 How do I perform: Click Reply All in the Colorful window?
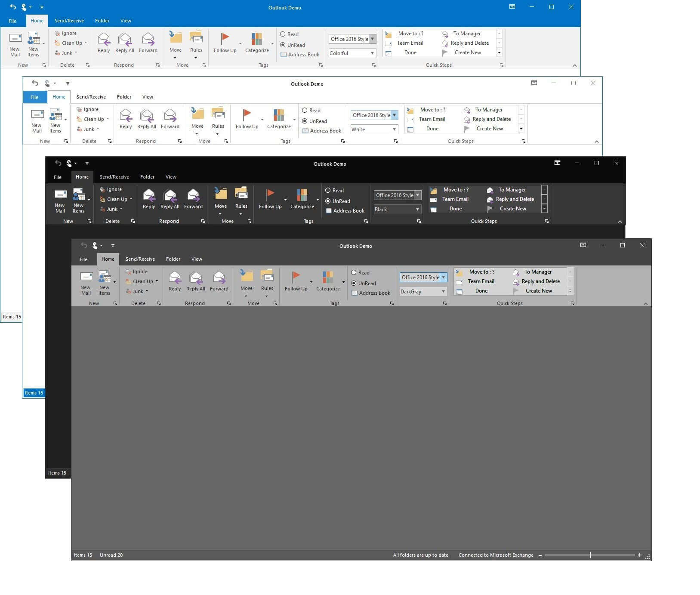pyautogui.click(x=125, y=43)
